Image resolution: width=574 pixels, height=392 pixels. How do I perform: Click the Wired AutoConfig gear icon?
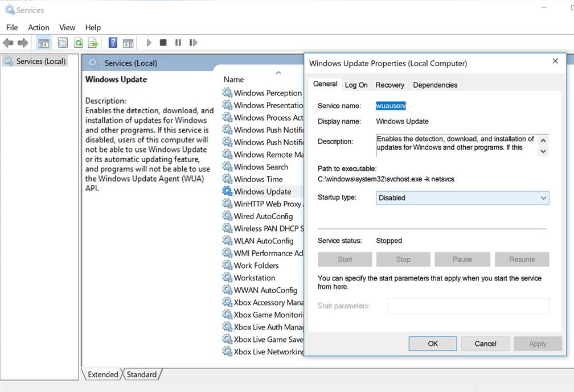tap(227, 216)
